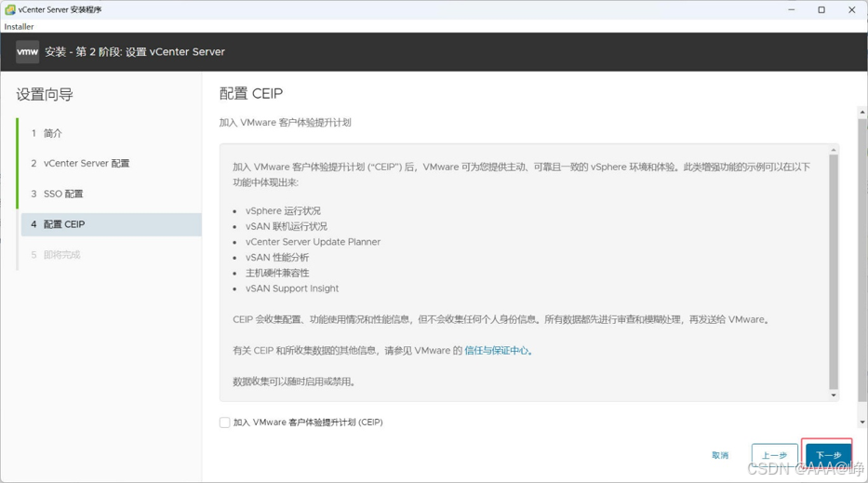Viewport: 868px width, 483px height.
Task: Minimize the installer window
Action: (x=792, y=9)
